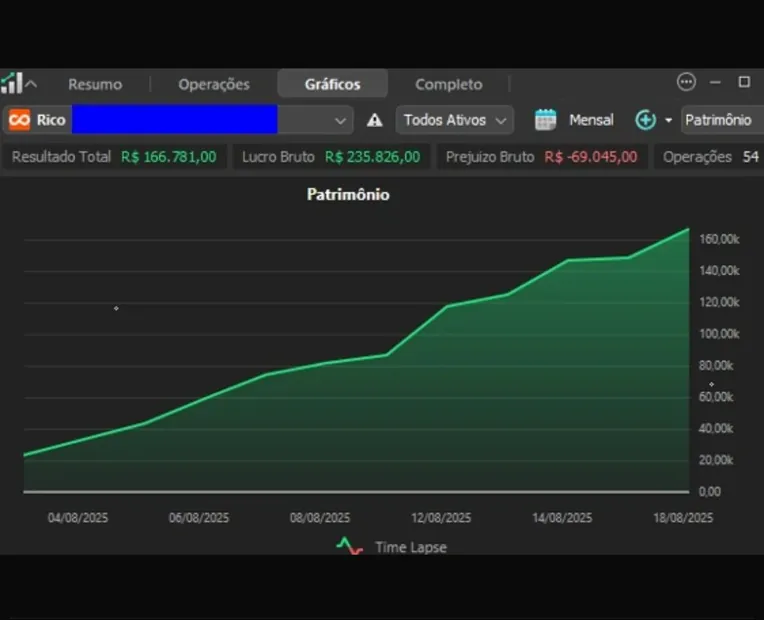
Task: Click the Rico broker logo
Action: pyautogui.click(x=19, y=120)
